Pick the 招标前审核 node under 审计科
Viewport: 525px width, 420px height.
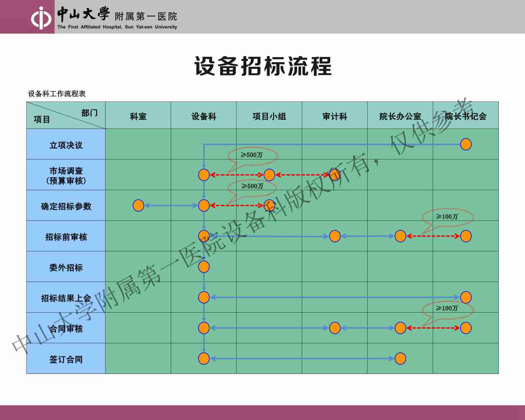pos(335,236)
